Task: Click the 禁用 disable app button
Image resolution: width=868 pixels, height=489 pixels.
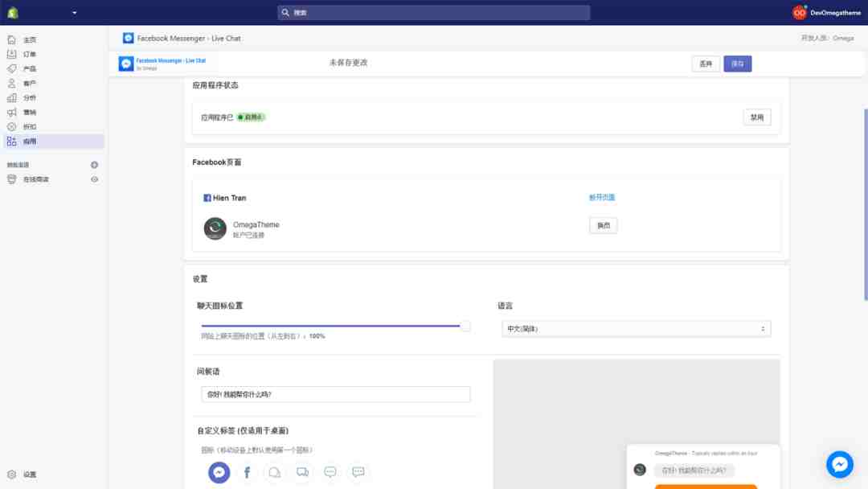Action: click(757, 117)
